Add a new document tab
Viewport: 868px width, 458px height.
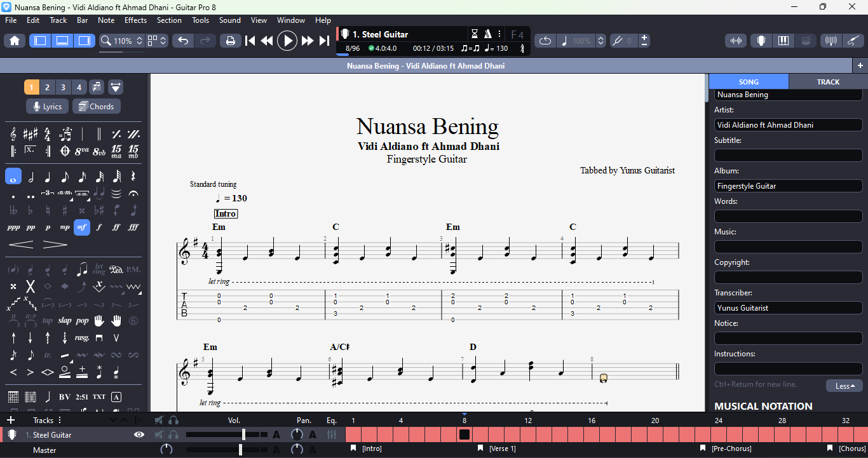click(x=860, y=65)
